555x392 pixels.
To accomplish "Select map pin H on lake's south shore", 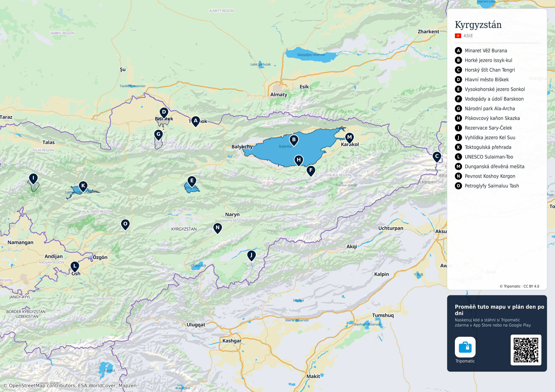I will [299, 160].
